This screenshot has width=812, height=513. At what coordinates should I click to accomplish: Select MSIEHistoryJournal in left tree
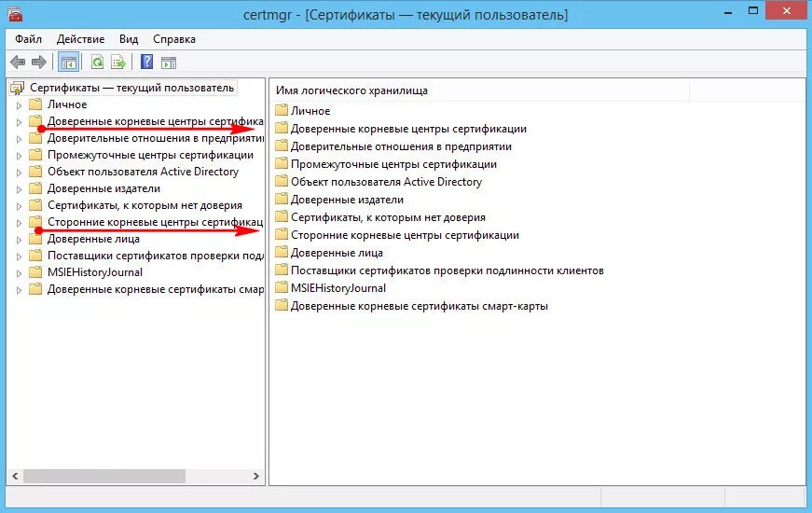click(95, 272)
